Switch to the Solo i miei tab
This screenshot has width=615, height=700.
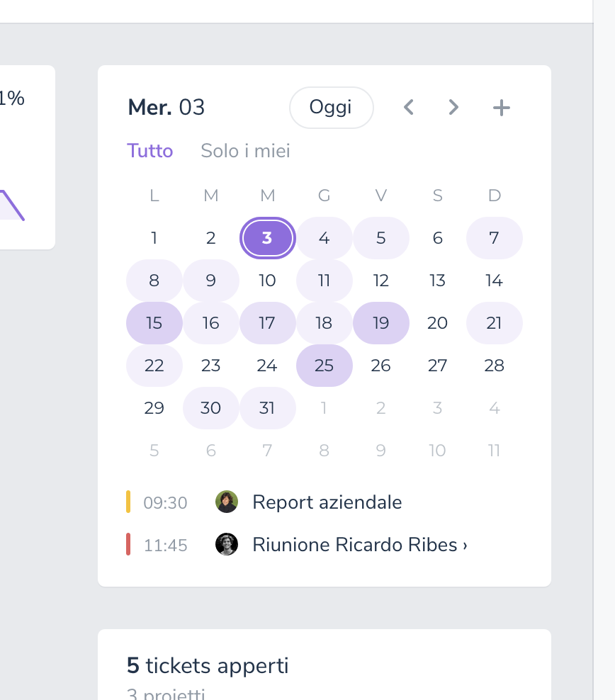click(245, 151)
